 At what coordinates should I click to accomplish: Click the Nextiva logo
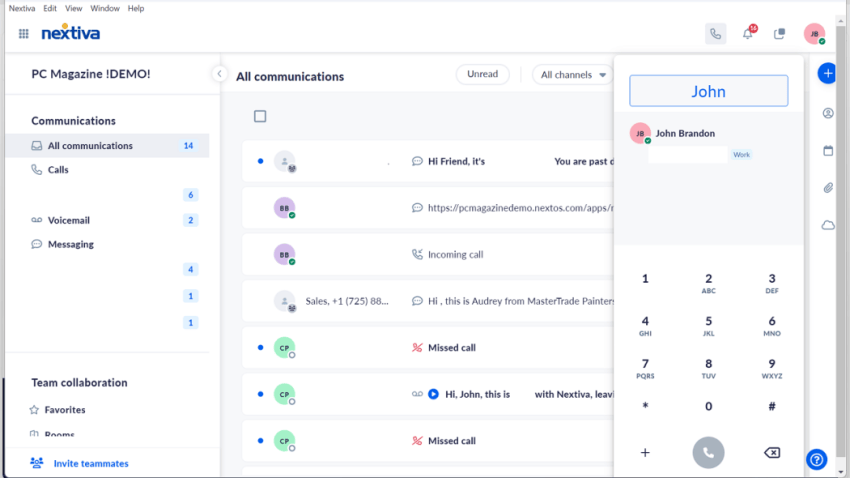pyautogui.click(x=70, y=33)
